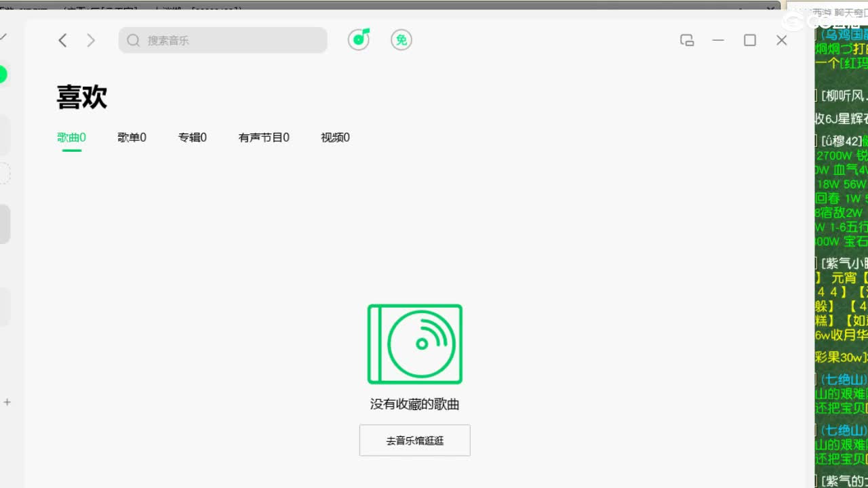Viewport: 868px width, 488px height.
Task: Maximize the music player window
Action: coord(750,41)
